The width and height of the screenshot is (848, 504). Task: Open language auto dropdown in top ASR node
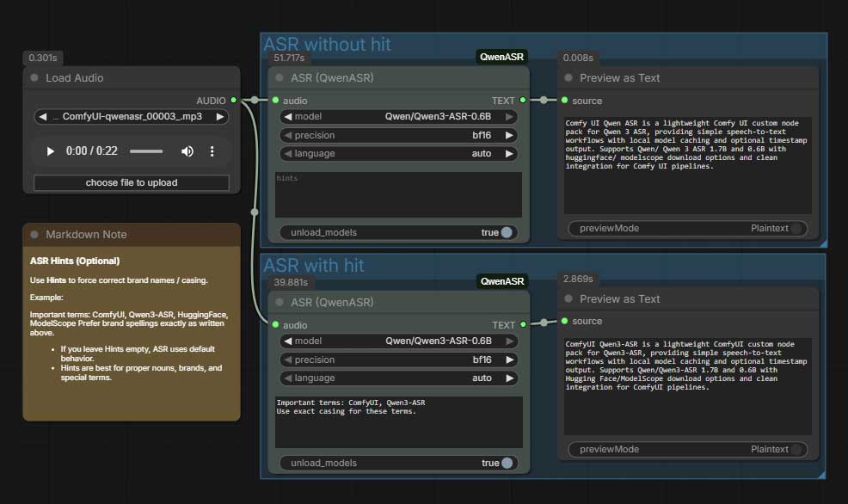click(x=398, y=154)
